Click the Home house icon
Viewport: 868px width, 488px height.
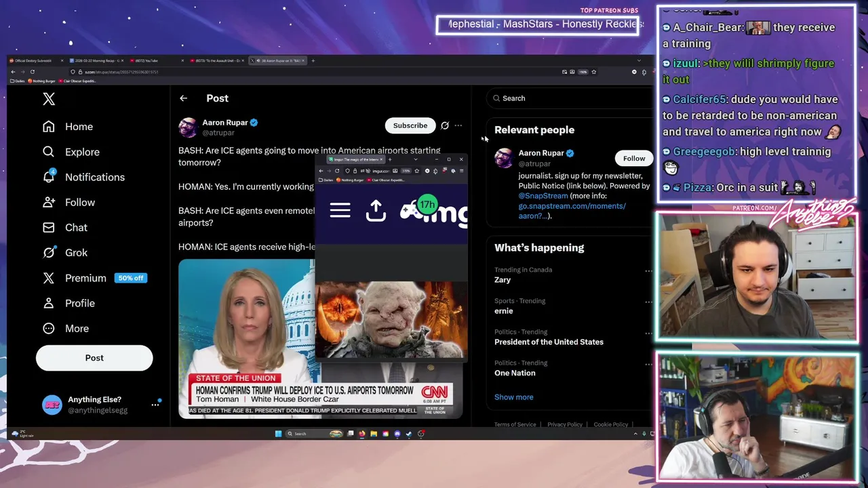click(49, 127)
